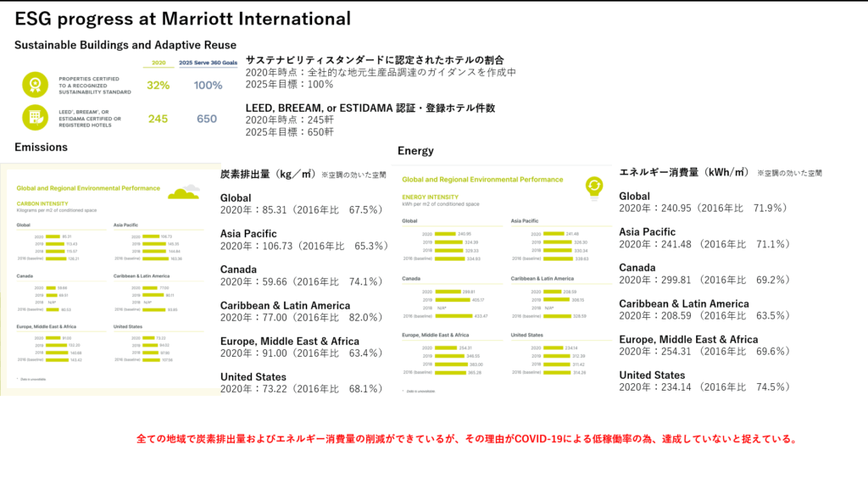
Task: Click the title 'ESG progress at Marriott International'
Action: coord(183,19)
